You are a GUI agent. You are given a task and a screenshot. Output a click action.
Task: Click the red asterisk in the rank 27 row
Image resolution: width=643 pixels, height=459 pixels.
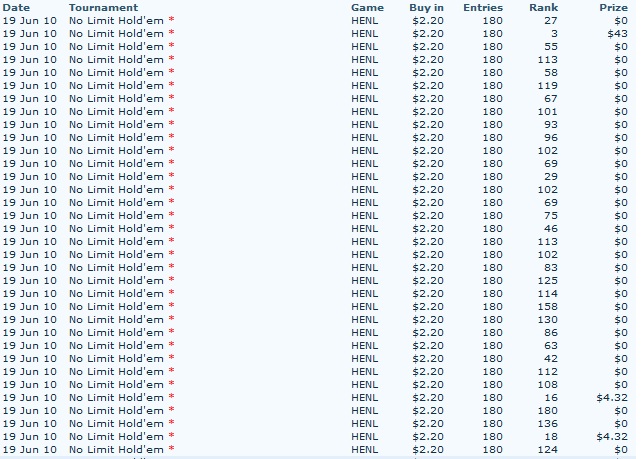(x=171, y=20)
